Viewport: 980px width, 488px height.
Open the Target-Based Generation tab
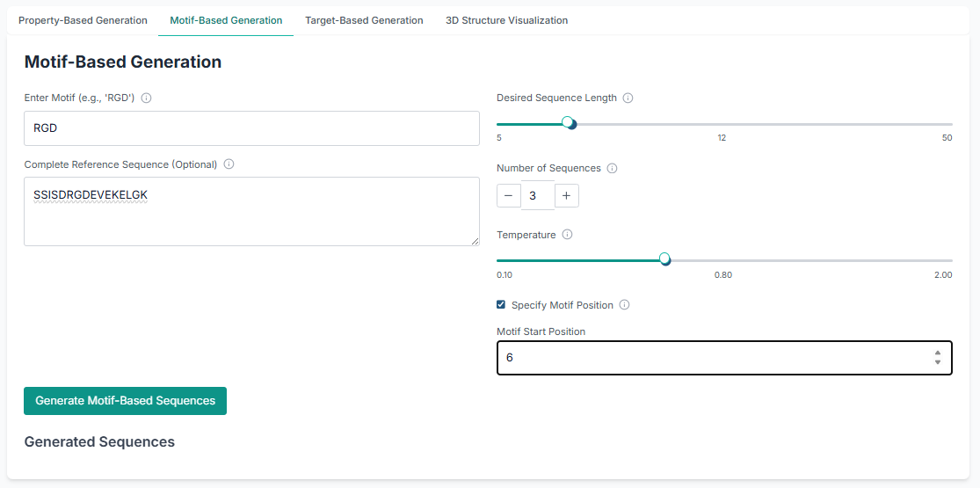coord(364,20)
